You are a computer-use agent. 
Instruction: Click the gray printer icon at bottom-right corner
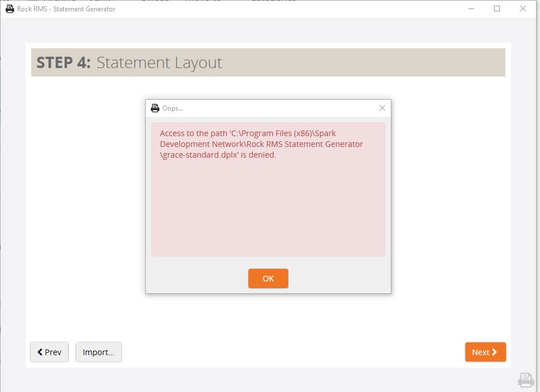[x=525, y=380]
